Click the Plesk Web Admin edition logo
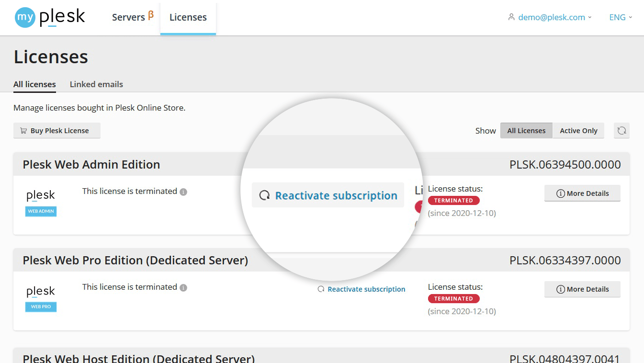This screenshot has width=644, height=363. [40, 200]
